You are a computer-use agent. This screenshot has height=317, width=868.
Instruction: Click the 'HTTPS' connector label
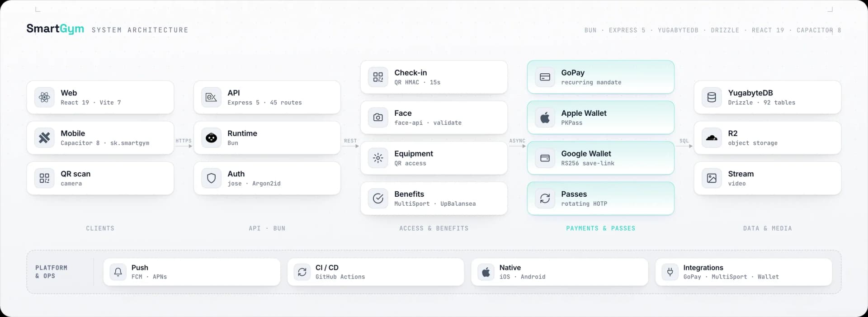click(x=184, y=141)
